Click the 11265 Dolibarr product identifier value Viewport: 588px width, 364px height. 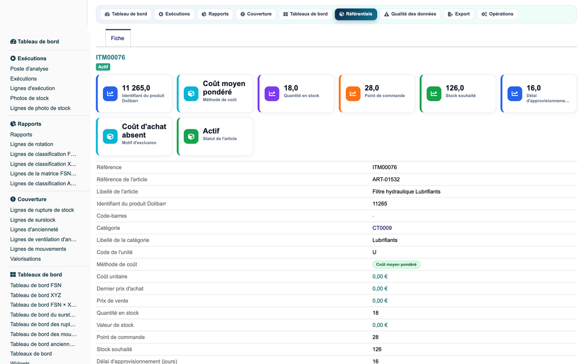pyautogui.click(x=380, y=204)
